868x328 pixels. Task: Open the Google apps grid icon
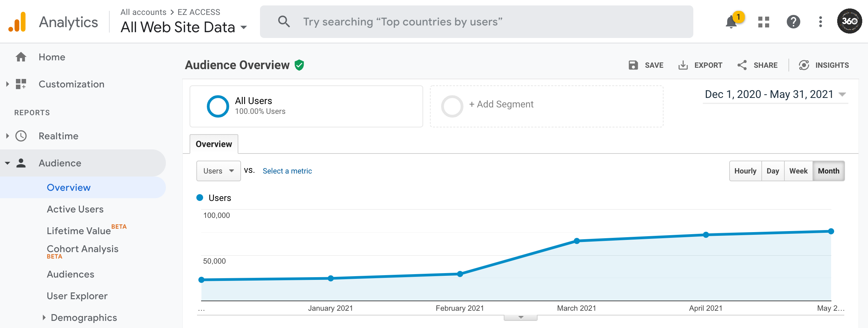pyautogui.click(x=763, y=22)
